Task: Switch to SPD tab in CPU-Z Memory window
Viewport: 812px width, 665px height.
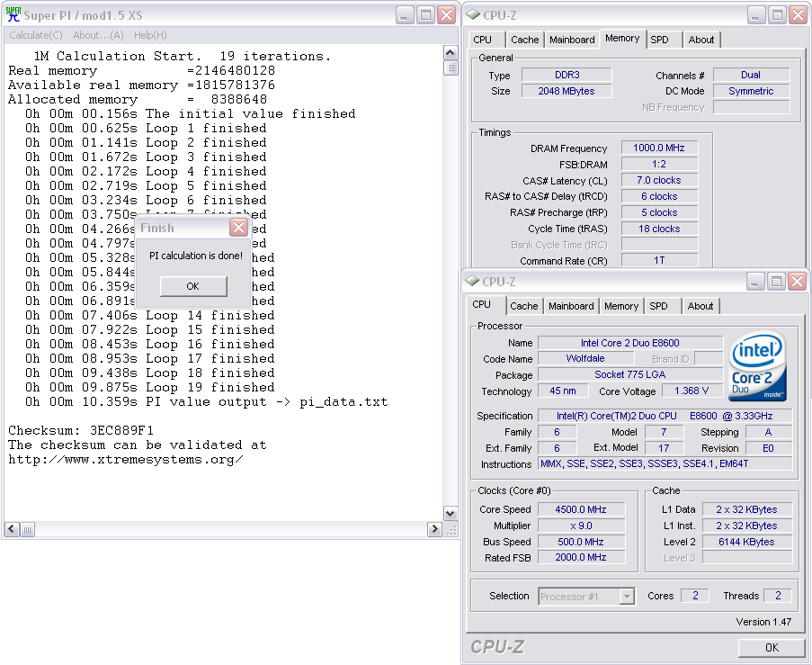Action: pyautogui.click(x=660, y=40)
